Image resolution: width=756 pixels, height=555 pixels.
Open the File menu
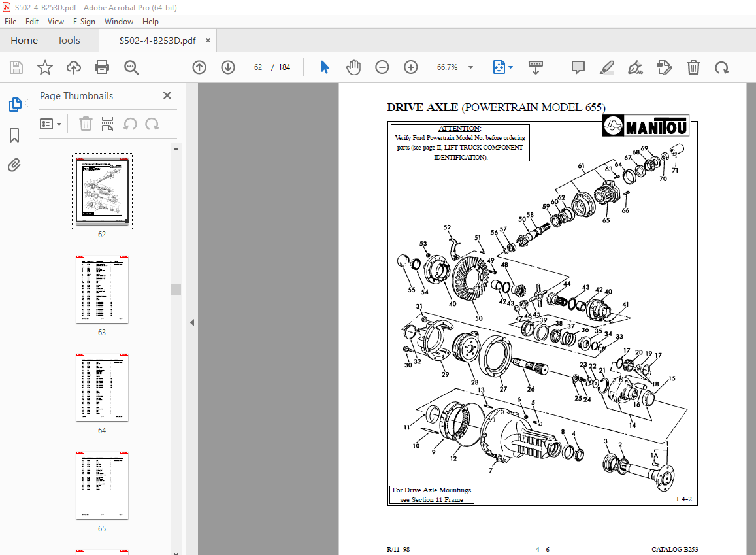pyautogui.click(x=10, y=21)
